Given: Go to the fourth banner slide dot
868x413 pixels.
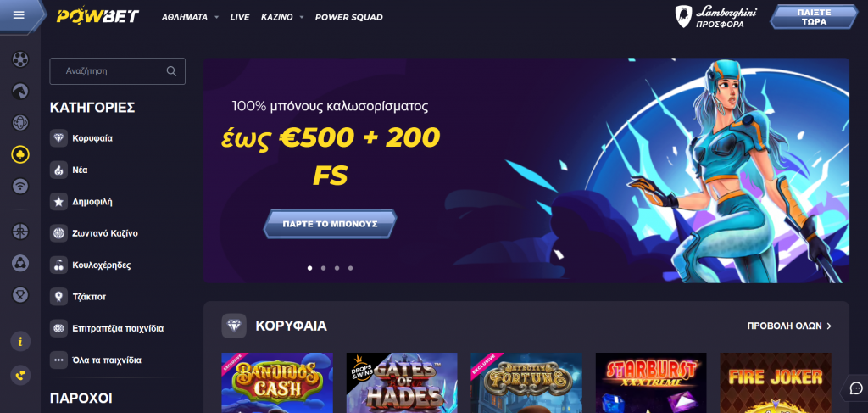Looking at the screenshot, I should [350, 268].
